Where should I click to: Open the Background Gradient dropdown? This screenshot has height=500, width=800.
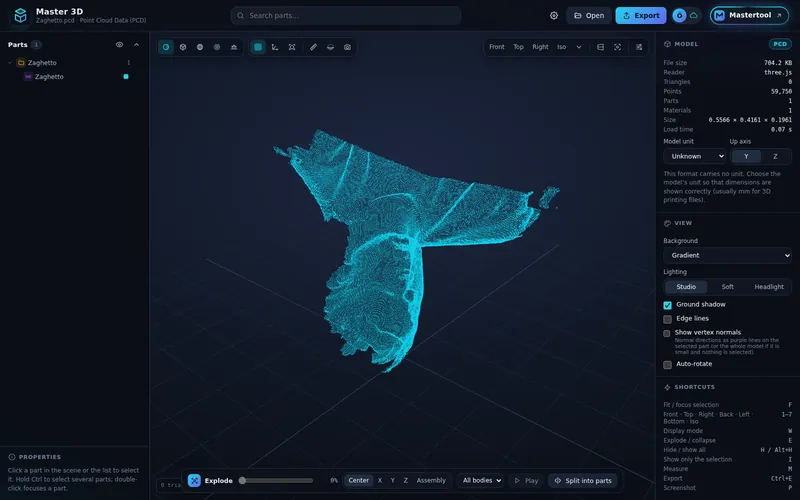[727, 255]
